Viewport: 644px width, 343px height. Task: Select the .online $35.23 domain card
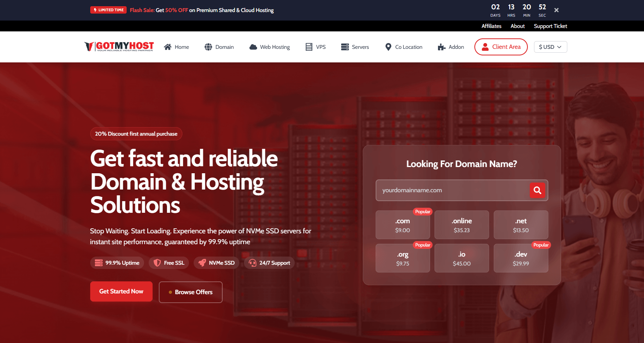(x=462, y=225)
